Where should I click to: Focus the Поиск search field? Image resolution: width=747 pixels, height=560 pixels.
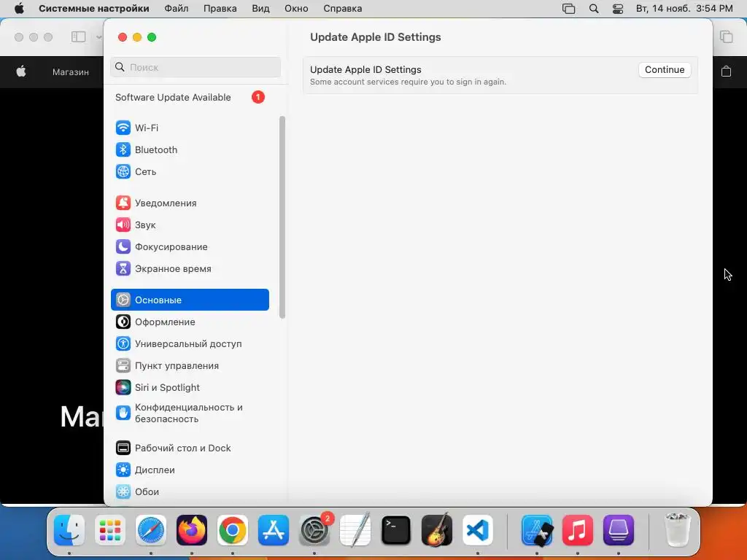coord(196,67)
